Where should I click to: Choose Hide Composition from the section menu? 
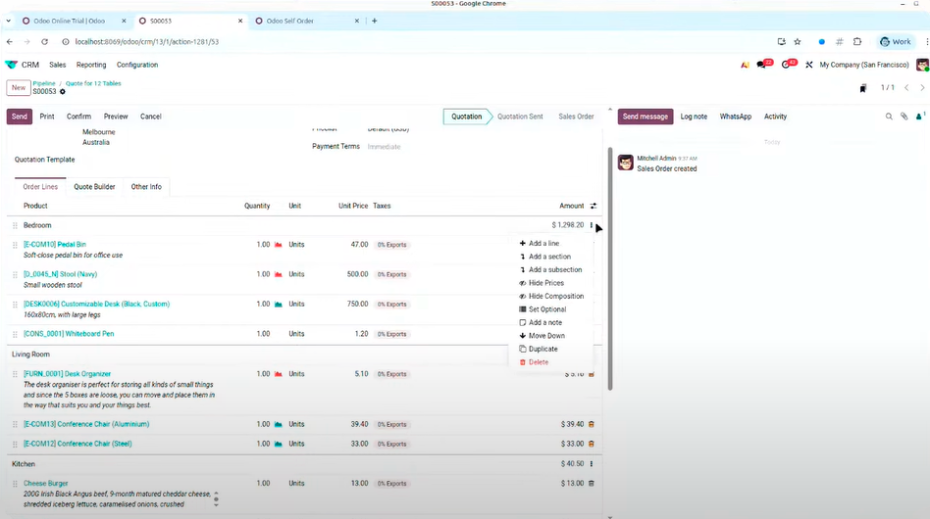(555, 296)
